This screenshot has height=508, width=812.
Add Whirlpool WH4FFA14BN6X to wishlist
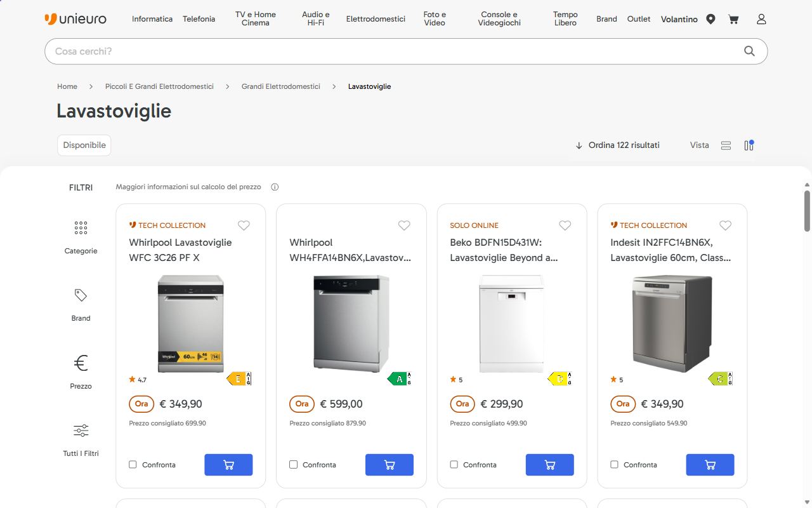pyautogui.click(x=404, y=225)
